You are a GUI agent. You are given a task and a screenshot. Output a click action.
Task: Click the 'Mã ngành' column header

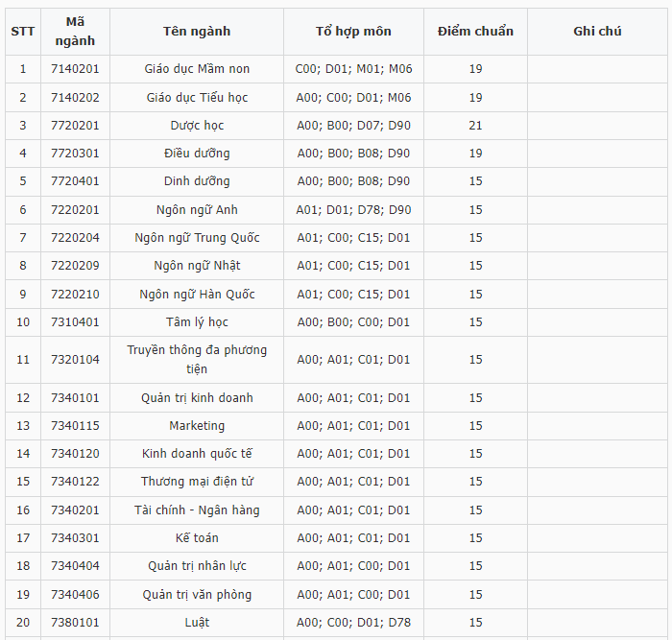click(x=75, y=32)
